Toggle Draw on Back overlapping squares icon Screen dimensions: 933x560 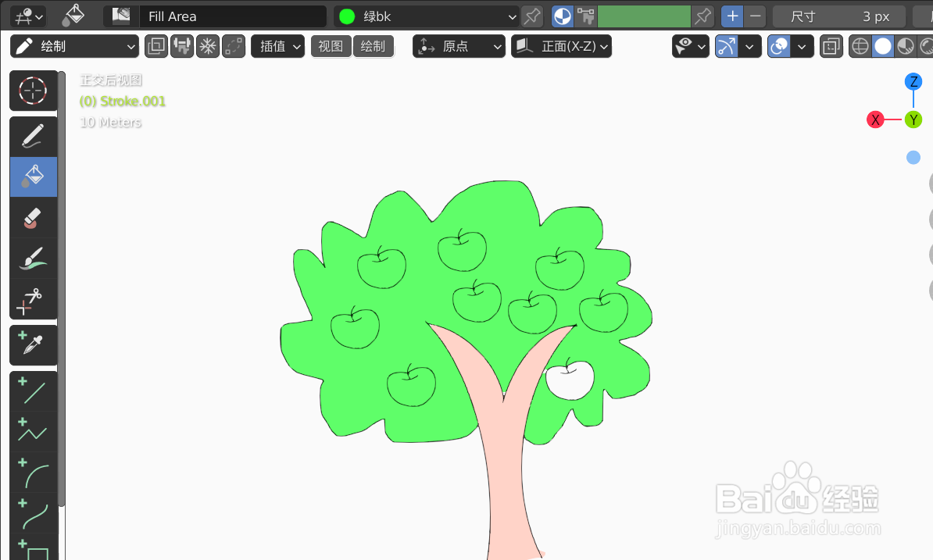[x=156, y=46]
